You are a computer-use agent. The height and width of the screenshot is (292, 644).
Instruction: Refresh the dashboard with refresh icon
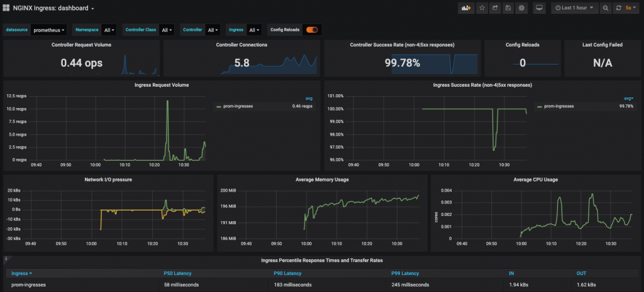click(619, 8)
